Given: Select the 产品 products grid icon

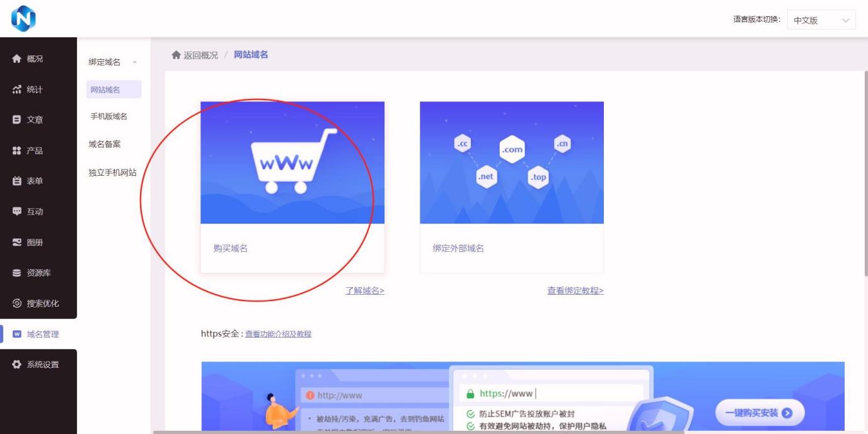Looking at the screenshot, I should (x=17, y=151).
